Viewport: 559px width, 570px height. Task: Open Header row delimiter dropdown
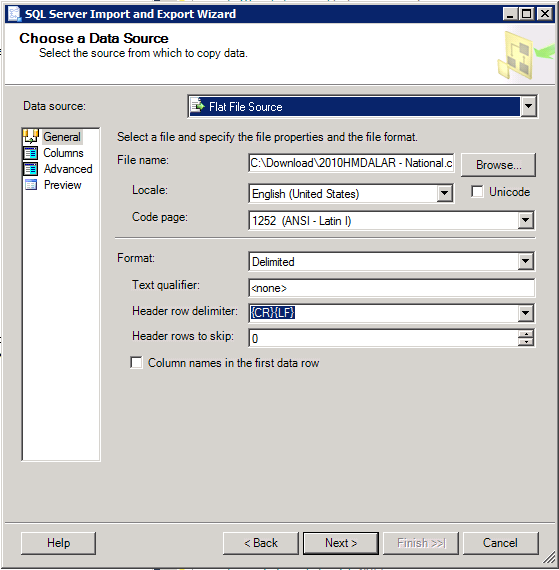pos(525,313)
